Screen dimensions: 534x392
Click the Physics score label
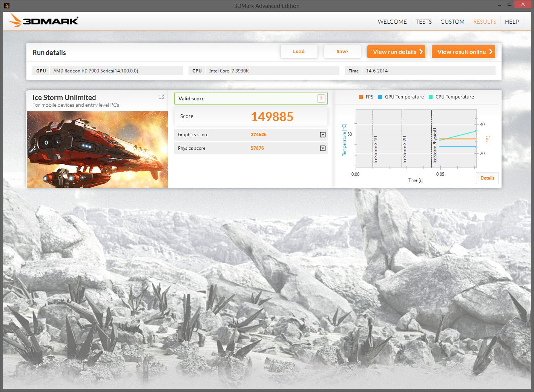192,148
